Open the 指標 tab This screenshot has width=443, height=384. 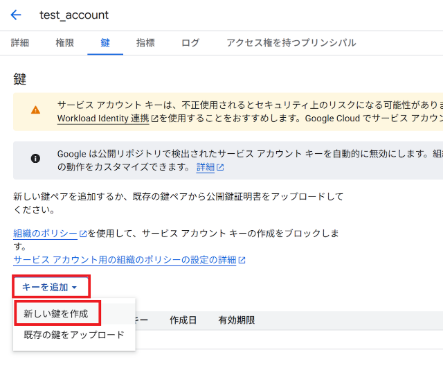coord(145,43)
